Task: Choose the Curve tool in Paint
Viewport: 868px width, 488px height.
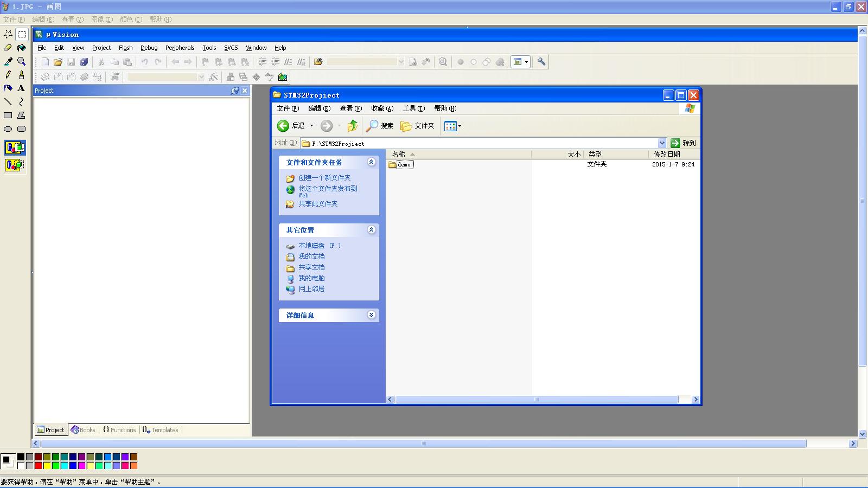Action: coord(22,101)
